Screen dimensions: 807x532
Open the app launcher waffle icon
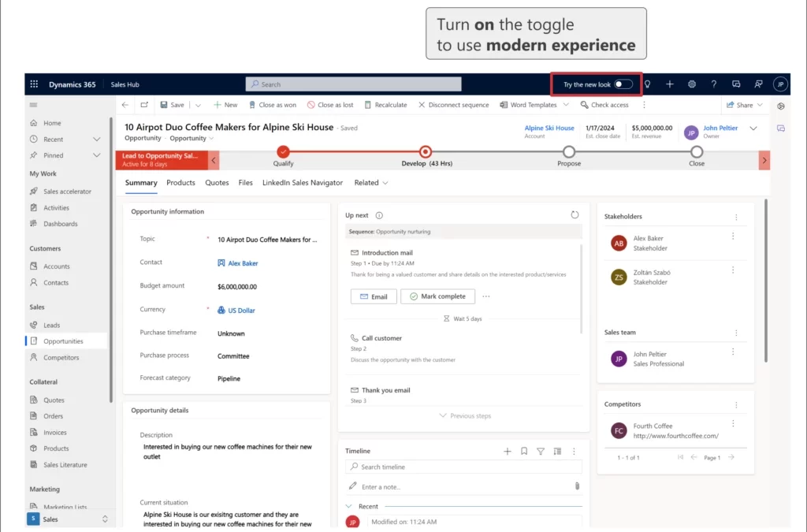34,84
